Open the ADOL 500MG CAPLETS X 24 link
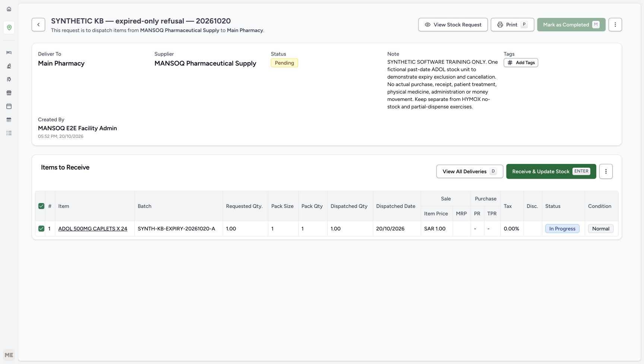644x364 pixels. (x=93, y=229)
